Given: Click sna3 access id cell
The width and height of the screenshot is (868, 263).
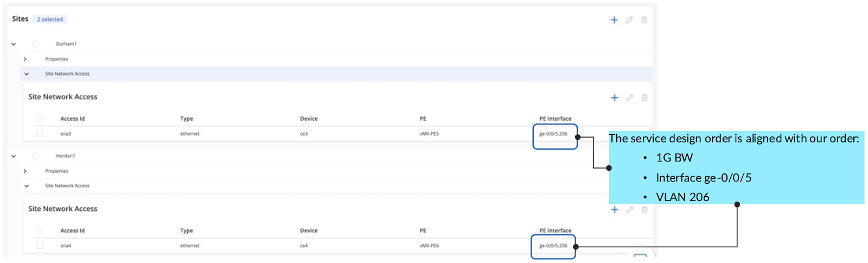Looking at the screenshot, I should pos(66,134).
